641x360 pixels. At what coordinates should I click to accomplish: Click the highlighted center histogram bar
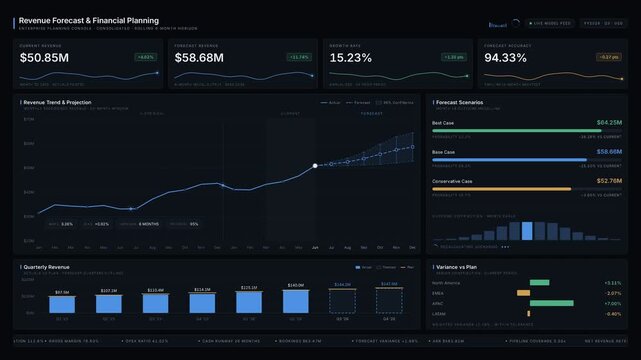coord(527,231)
